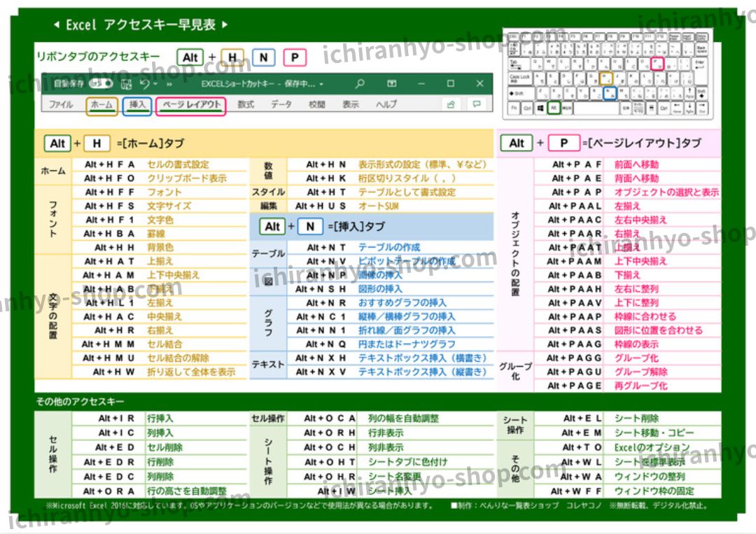756x534 pixels.
Task: Click the green-outlined Alt key on the keyboard
Action: pos(554,108)
